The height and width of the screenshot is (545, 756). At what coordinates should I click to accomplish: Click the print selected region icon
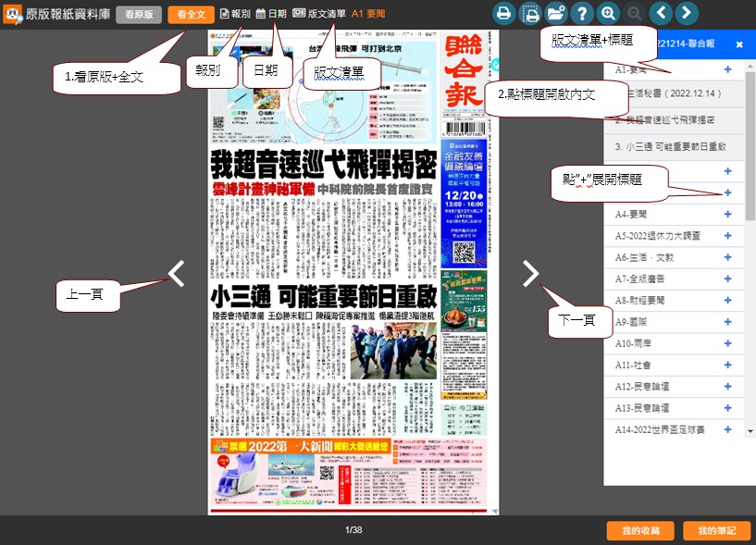point(530,13)
